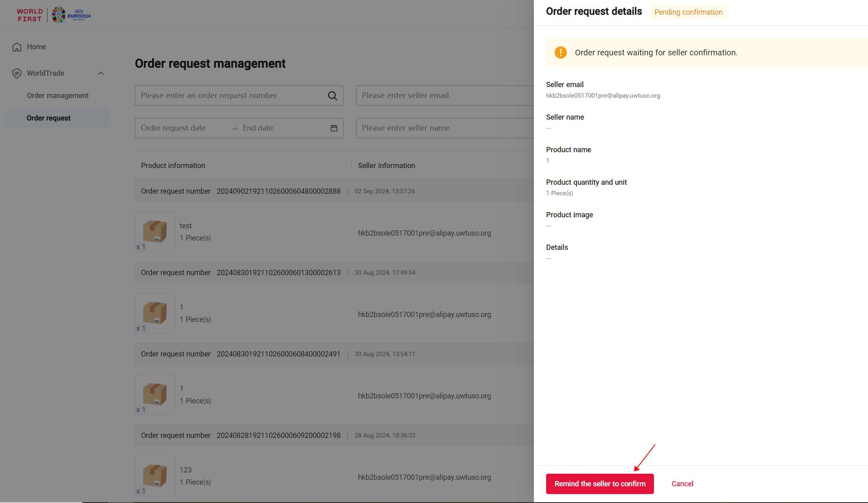The width and height of the screenshot is (868, 503).
Task: Collapse the WorldTrade menu chevron
Action: [101, 73]
